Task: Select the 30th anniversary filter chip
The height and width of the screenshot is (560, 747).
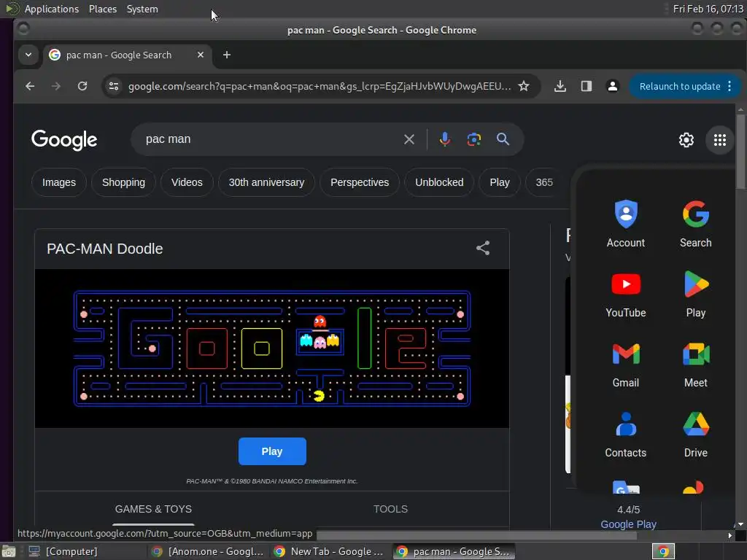Action: (266, 182)
